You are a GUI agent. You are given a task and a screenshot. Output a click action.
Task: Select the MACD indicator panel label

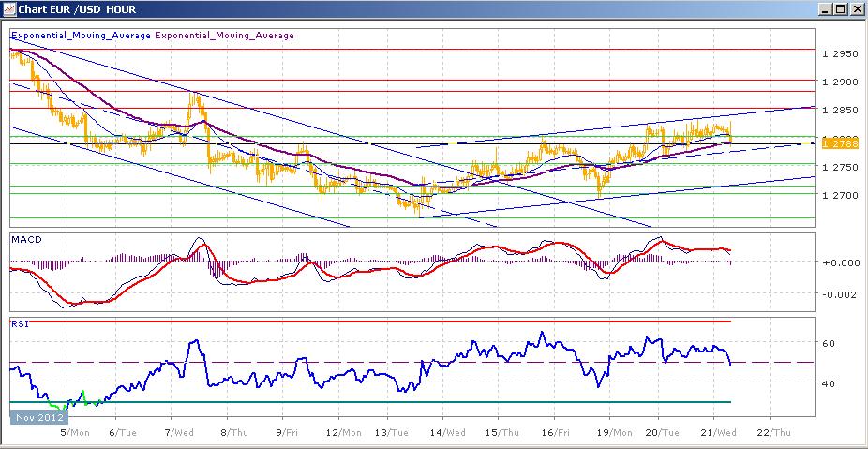(x=24, y=240)
